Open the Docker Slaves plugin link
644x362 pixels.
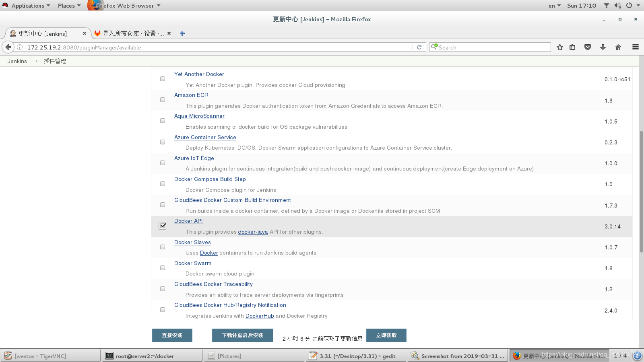[x=192, y=242]
